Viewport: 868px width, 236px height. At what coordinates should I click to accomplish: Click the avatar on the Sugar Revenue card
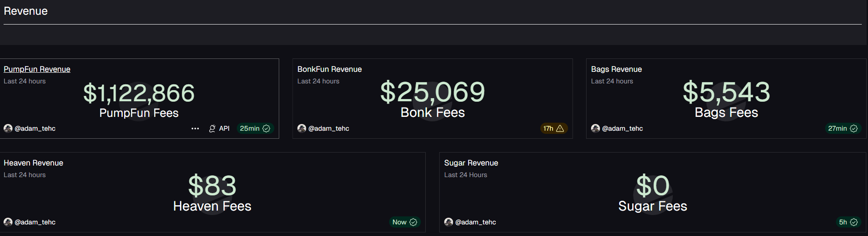click(x=449, y=222)
